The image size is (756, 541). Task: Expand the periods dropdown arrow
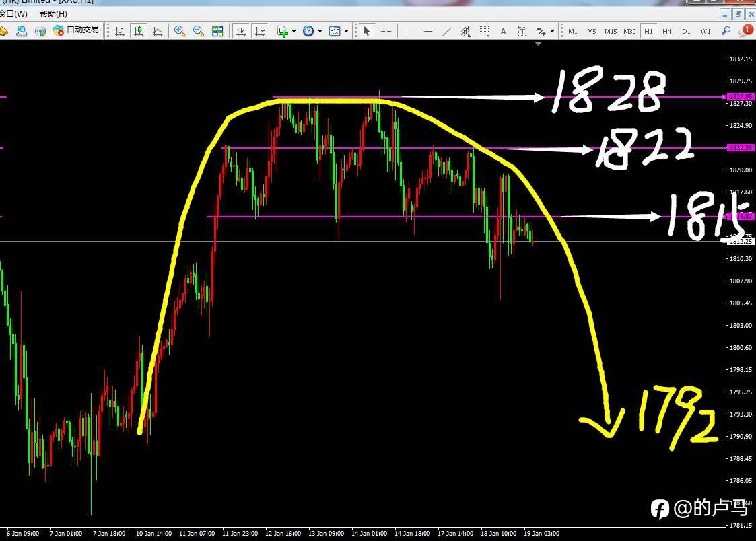point(320,32)
